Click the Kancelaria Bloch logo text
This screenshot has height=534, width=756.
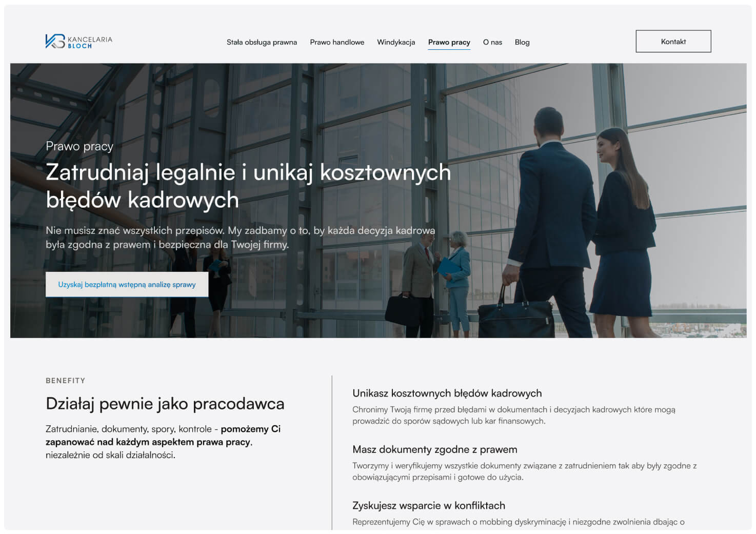[90, 42]
